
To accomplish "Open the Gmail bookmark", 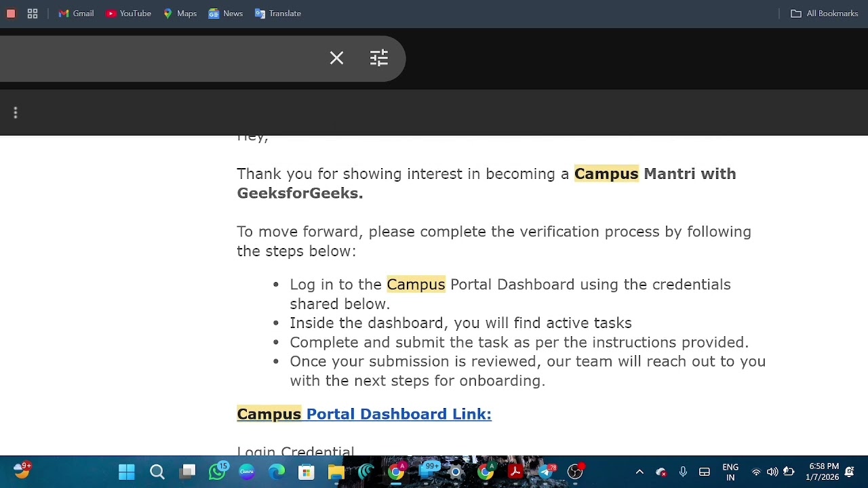I will (76, 14).
